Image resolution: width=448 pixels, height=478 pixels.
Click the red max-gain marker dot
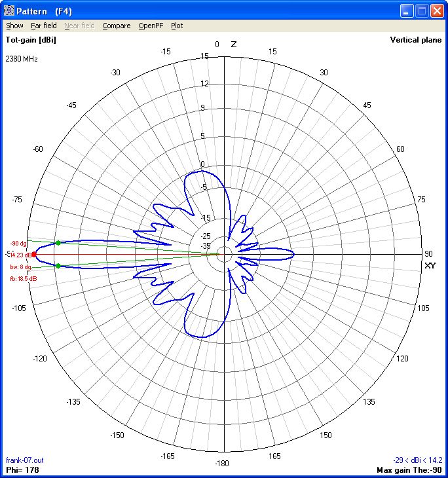point(34,254)
